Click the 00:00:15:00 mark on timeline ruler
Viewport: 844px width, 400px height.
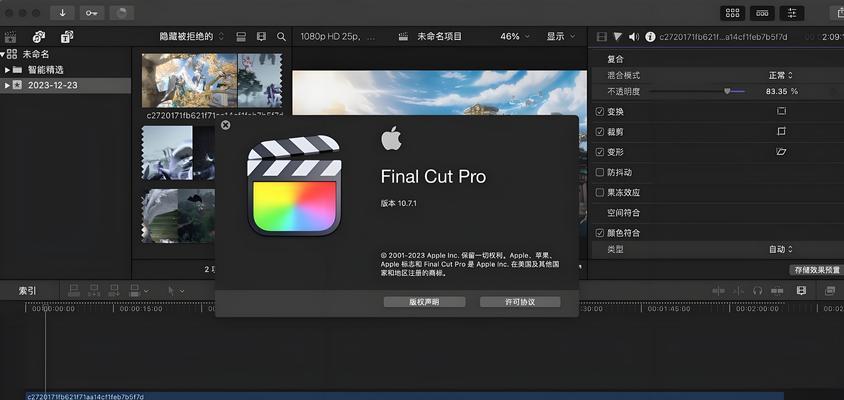140,309
